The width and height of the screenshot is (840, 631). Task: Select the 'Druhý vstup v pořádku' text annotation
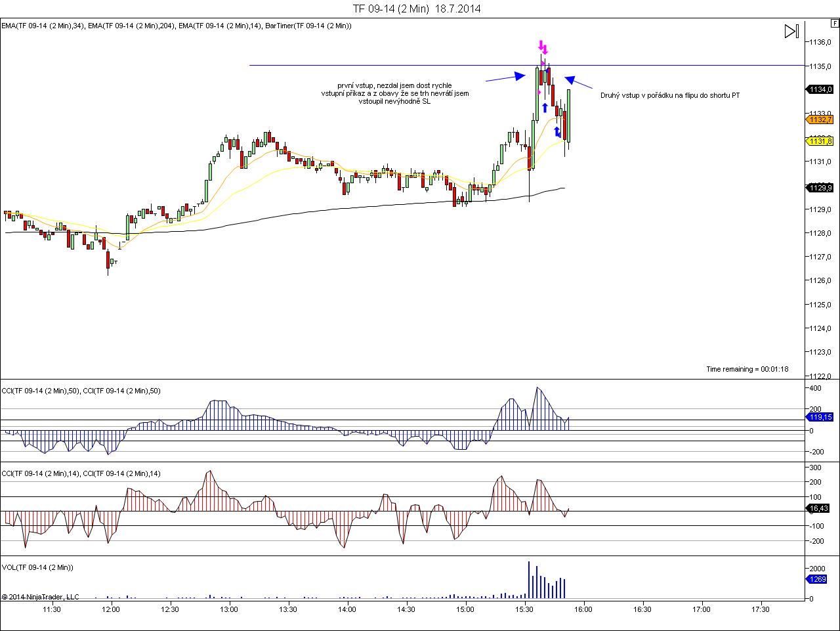[x=670, y=95]
